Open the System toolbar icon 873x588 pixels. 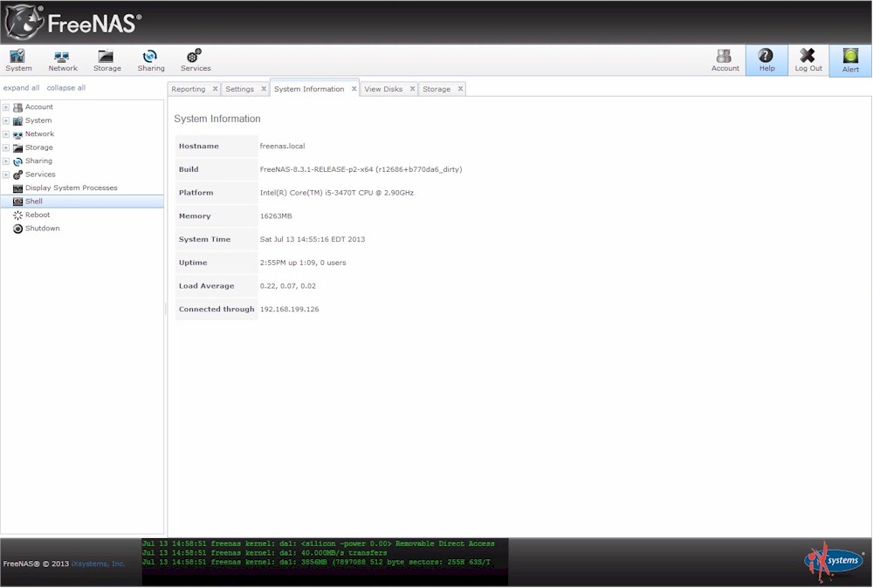point(18,60)
